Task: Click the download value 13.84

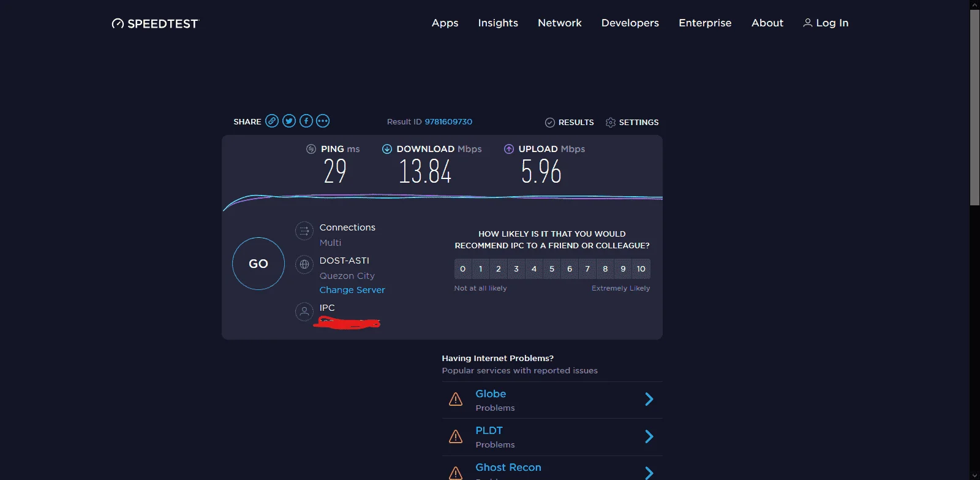Action: pyautogui.click(x=425, y=172)
